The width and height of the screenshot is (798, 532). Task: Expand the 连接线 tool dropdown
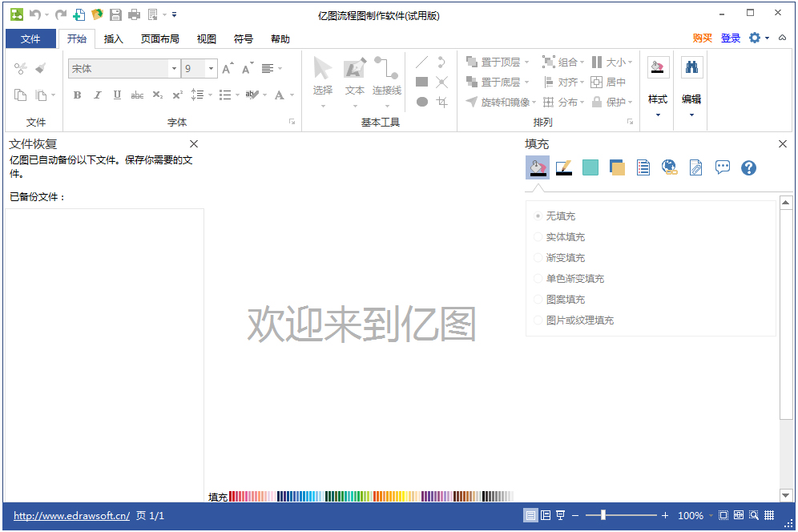(387, 107)
